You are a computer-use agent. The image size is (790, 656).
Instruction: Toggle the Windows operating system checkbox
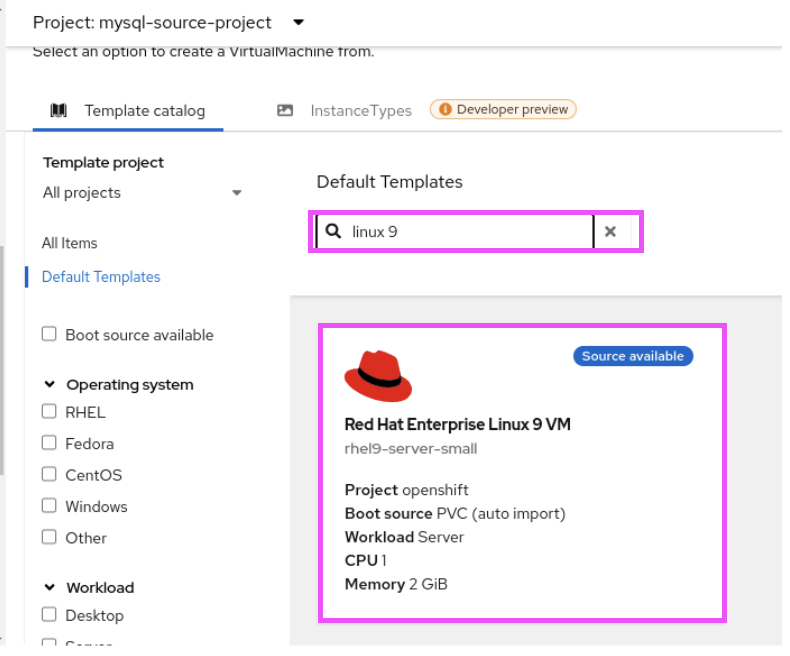coord(49,506)
